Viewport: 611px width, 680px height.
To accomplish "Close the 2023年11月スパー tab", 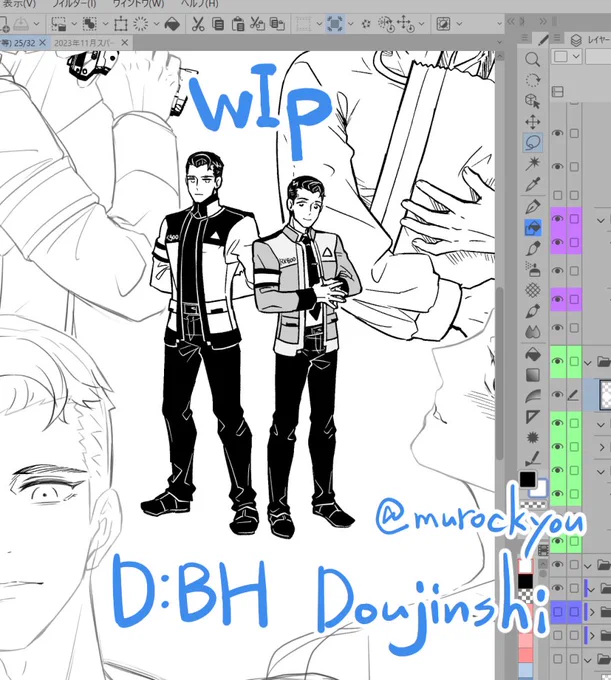I will pos(125,42).
